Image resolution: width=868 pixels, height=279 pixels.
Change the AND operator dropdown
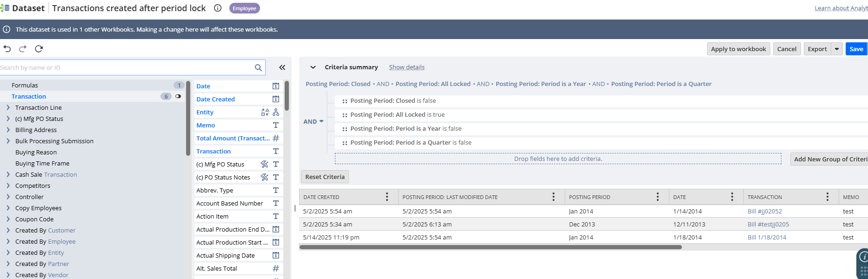314,121
